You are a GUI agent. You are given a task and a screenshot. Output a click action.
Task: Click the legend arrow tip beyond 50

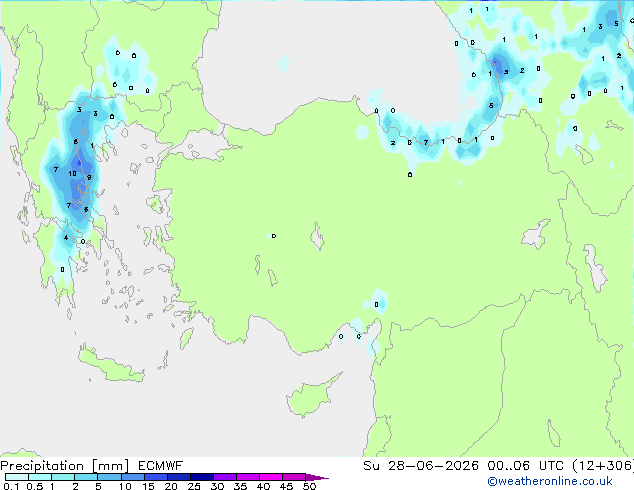coord(317,477)
